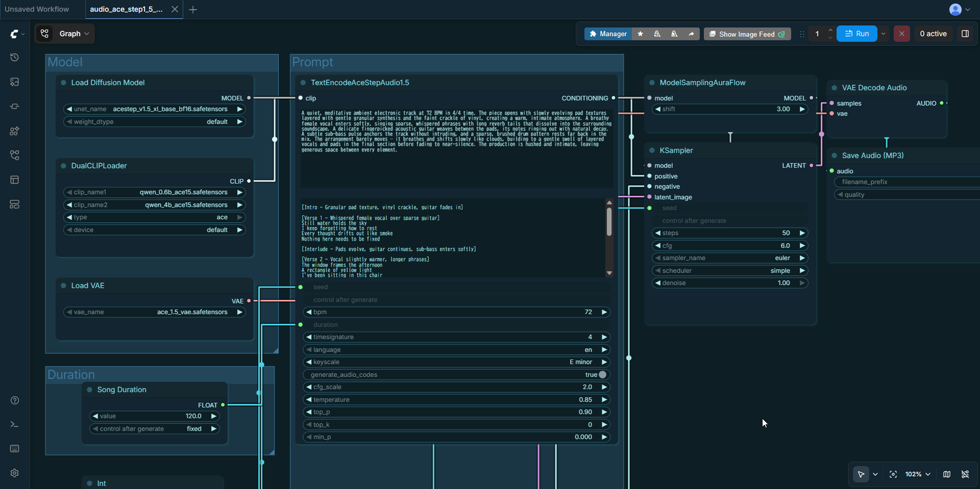Collapse the Song Duration node dot
This screenshot has width=980, height=489.
click(89, 390)
